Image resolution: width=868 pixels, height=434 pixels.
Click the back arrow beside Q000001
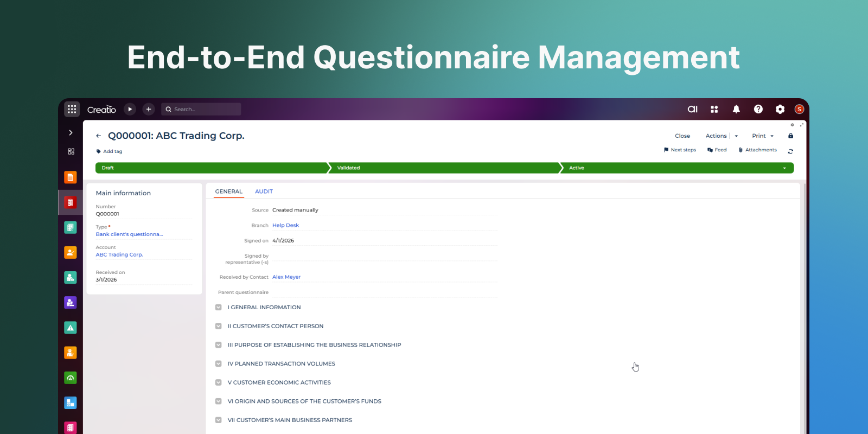98,136
